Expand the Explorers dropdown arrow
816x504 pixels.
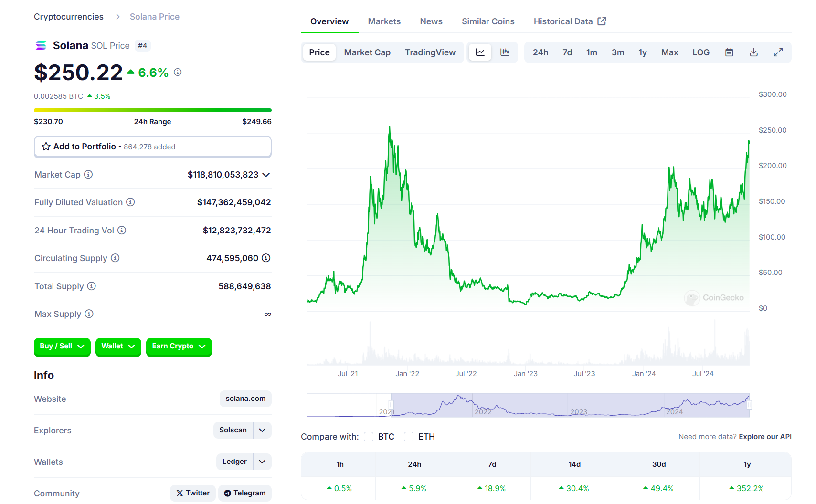pyautogui.click(x=262, y=430)
